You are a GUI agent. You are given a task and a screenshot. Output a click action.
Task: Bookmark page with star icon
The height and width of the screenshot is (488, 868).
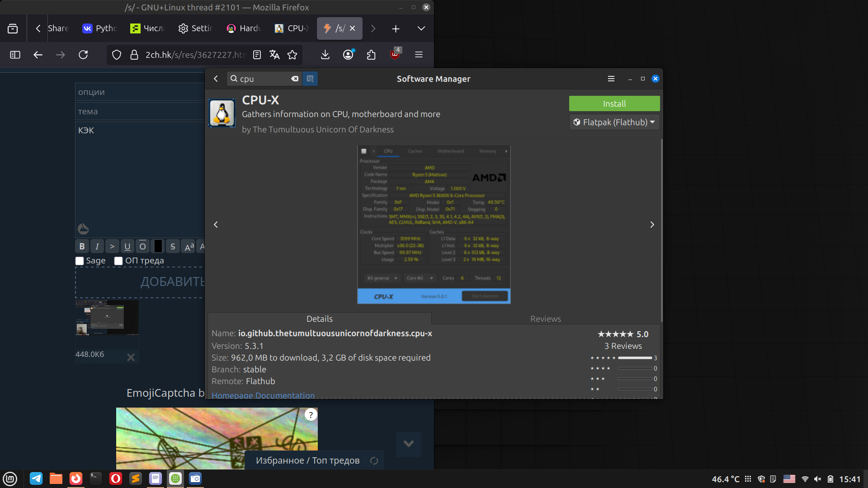click(x=292, y=55)
